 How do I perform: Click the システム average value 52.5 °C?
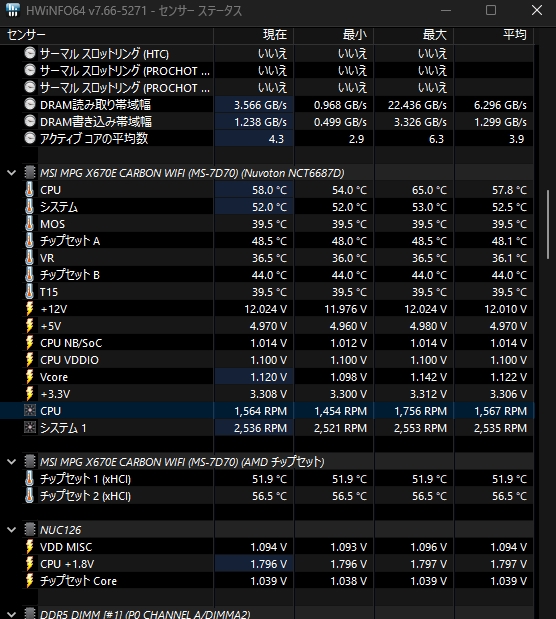pos(509,207)
